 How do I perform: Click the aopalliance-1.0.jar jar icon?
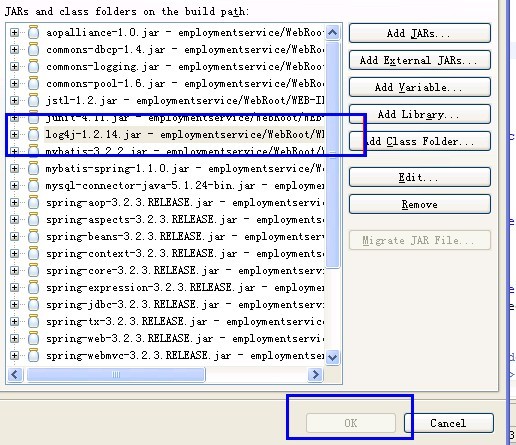(33, 32)
